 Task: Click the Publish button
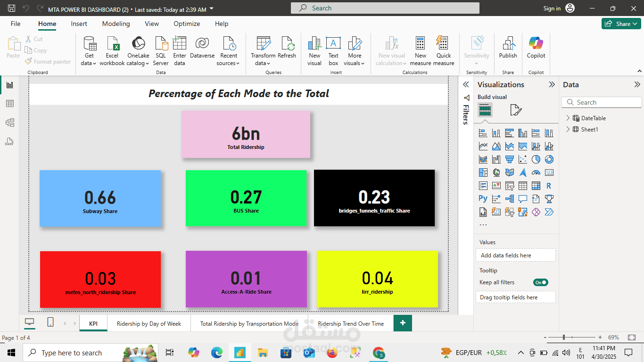click(508, 47)
